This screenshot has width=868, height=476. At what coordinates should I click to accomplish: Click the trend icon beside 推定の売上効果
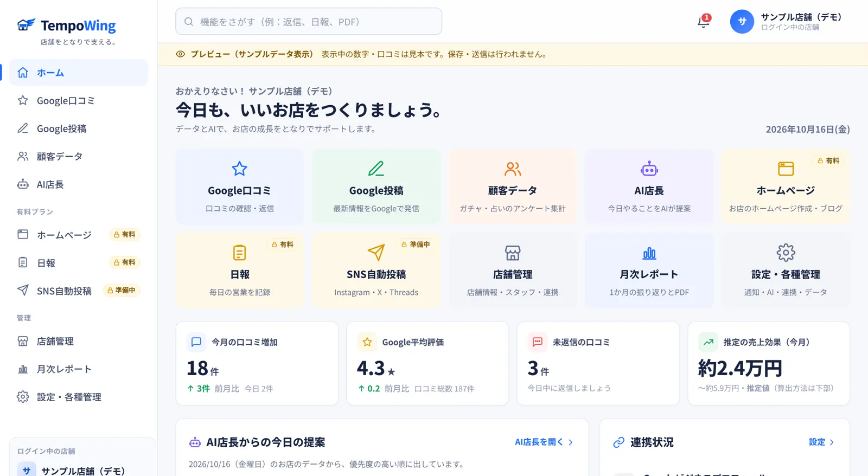[x=708, y=342]
